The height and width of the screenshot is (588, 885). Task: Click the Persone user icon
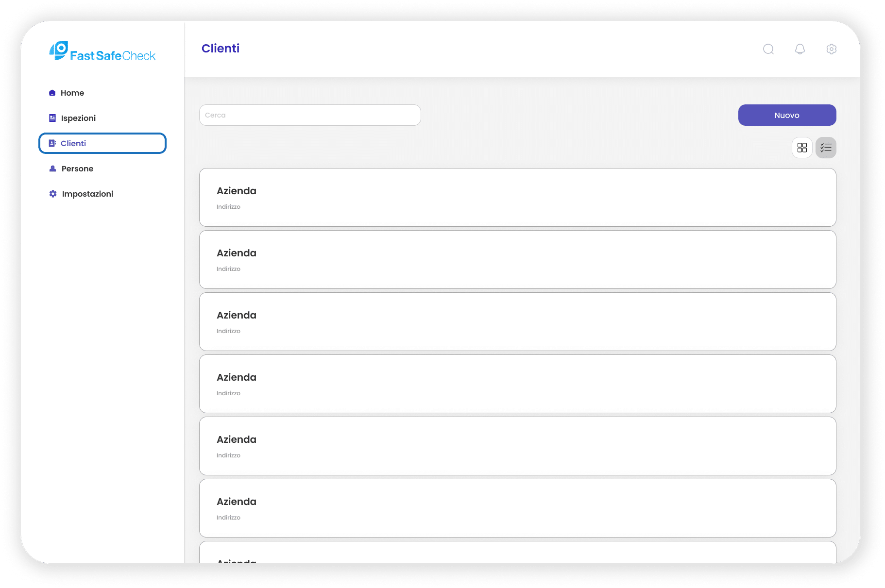pos(53,168)
